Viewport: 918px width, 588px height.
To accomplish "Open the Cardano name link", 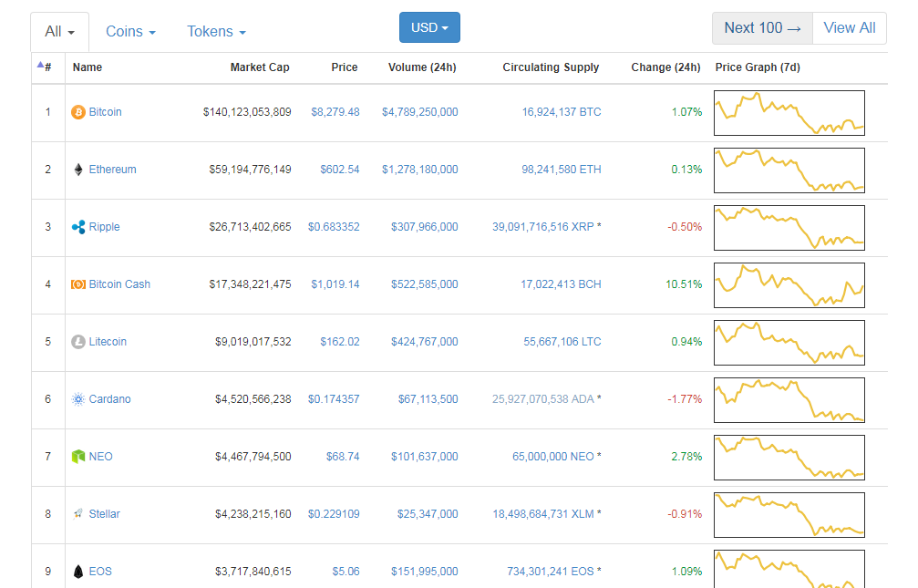I will click(x=109, y=398).
